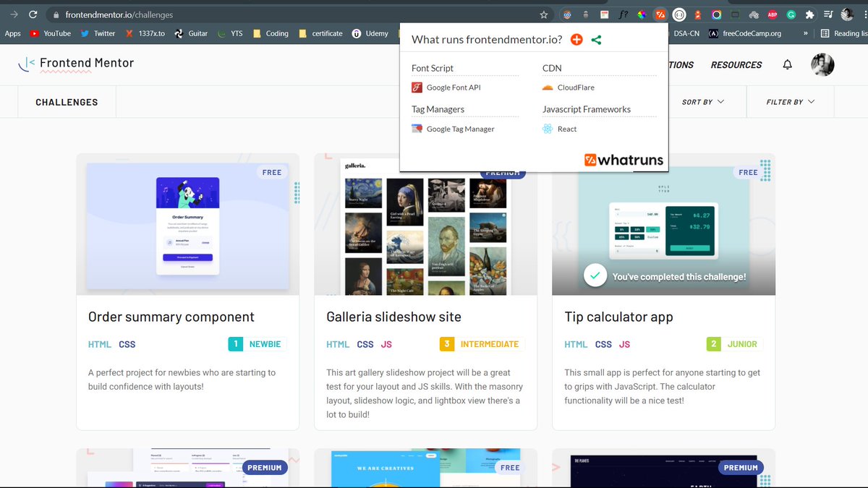Expand the hidden bookmarks chevron
Viewport: 868px width, 488px height.
[805, 33]
